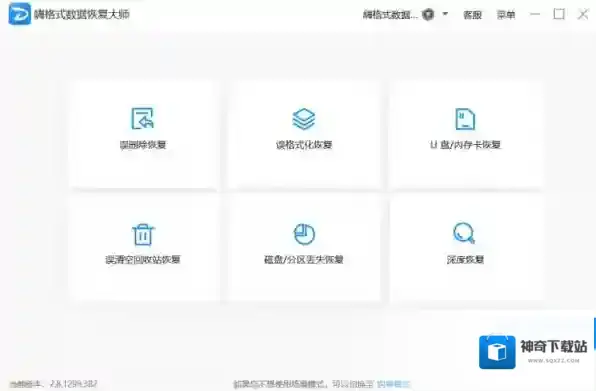596x391 pixels.
Task: Select the 误格式化恢复 stacked-layers icon
Action: (x=304, y=119)
